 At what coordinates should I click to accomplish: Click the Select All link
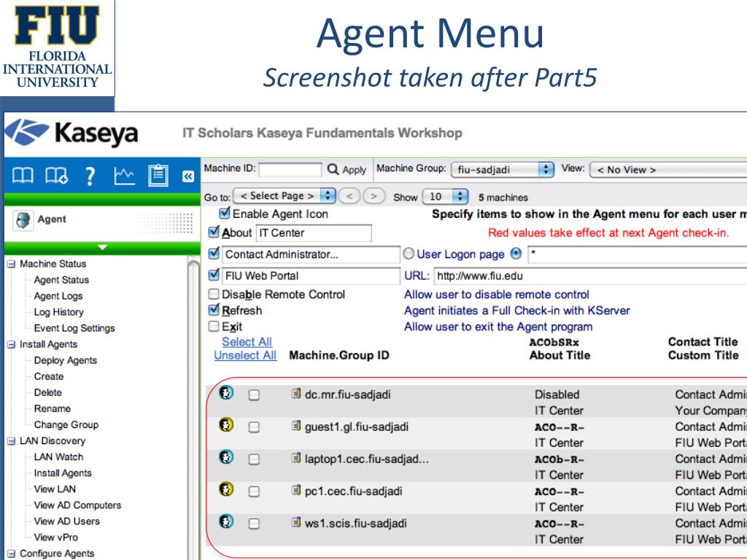(247, 342)
